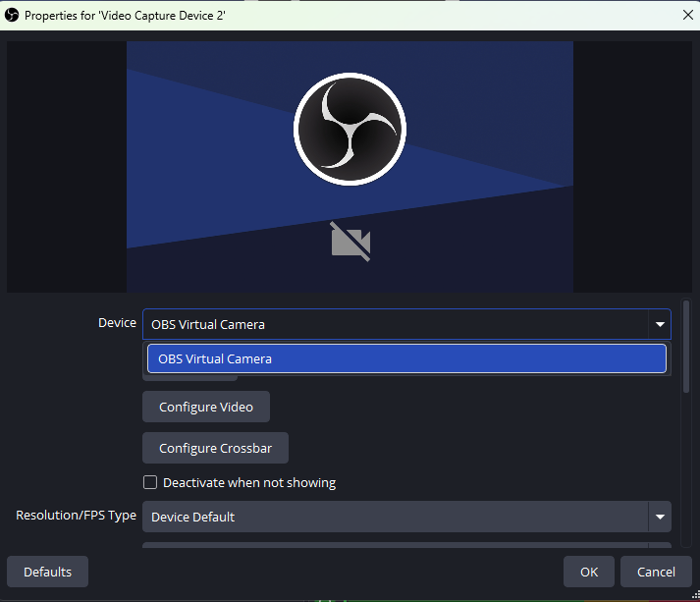This screenshot has height=602, width=700.
Task: Click the OBS logo in the video preview
Action: (350, 129)
